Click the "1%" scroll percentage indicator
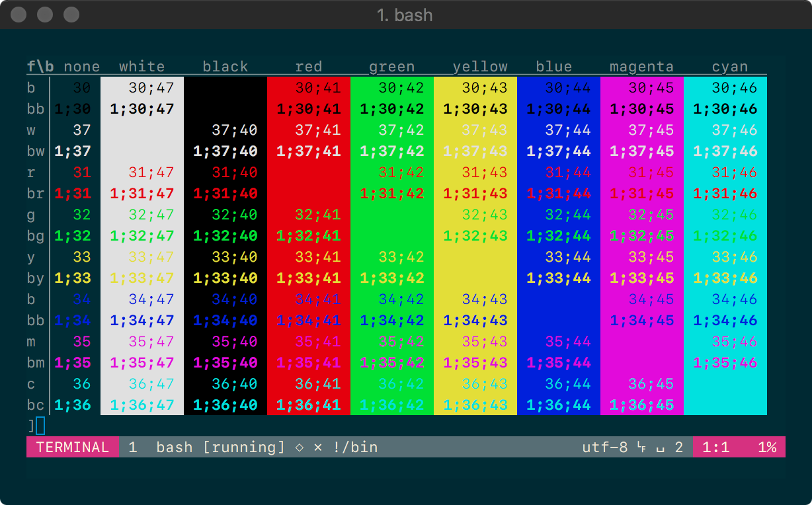Image resolution: width=812 pixels, height=505 pixels. click(x=767, y=447)
